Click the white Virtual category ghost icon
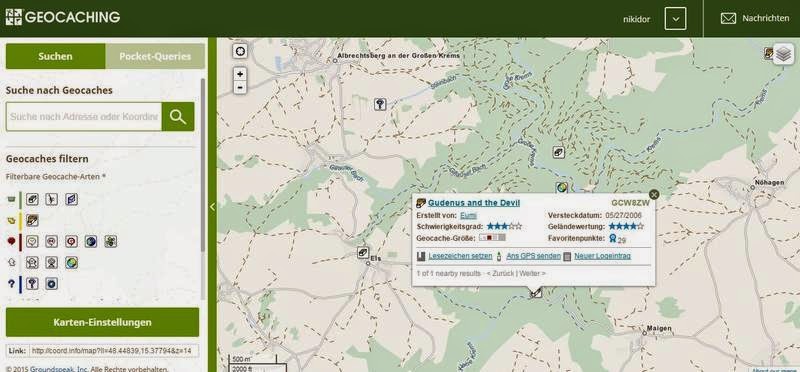This screenshot has width=800, height=372. [11, 263]
